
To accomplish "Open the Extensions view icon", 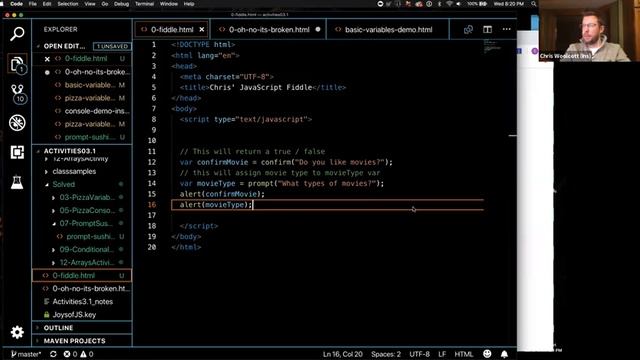I will [17, 152].
